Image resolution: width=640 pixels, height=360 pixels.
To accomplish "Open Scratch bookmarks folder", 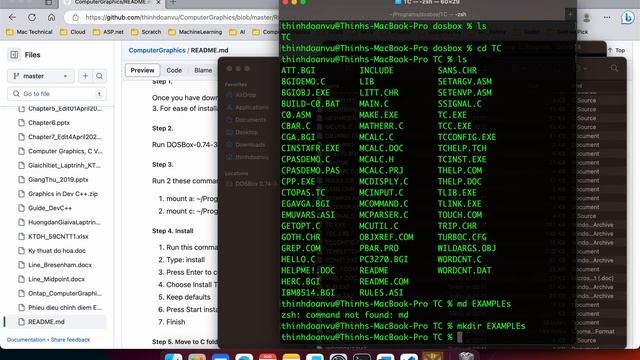I will 146,32.
